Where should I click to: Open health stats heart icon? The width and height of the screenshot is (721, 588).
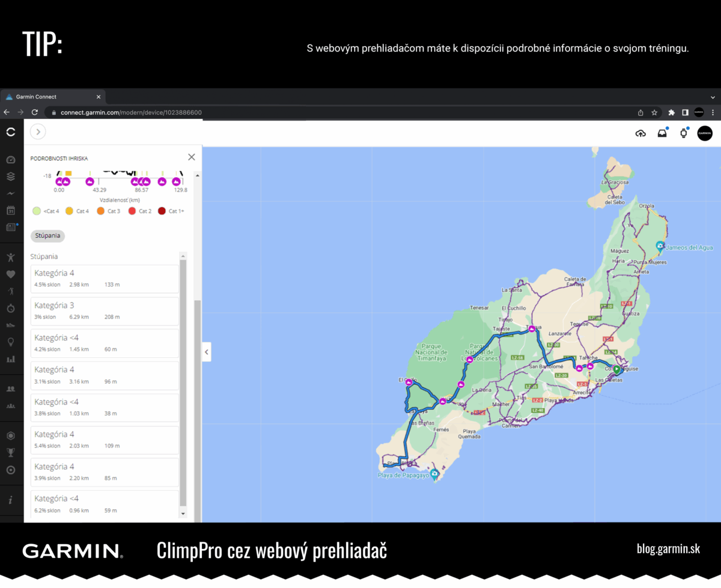coord(11,274)
